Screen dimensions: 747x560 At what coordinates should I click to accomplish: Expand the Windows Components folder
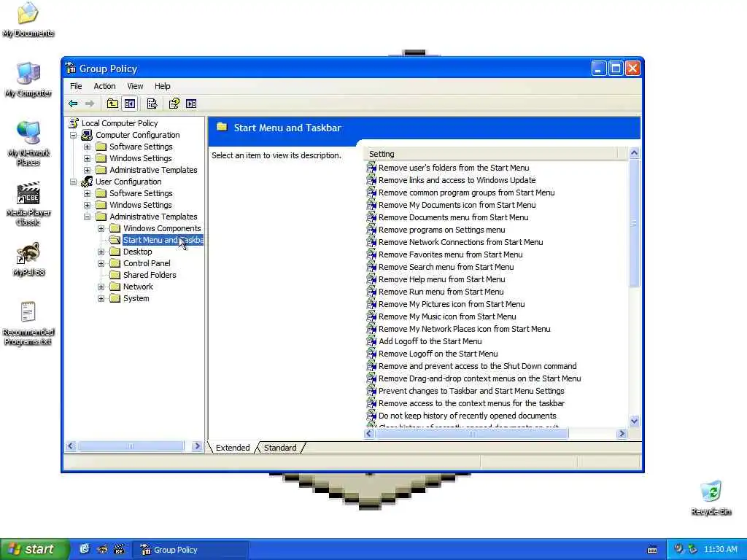(101, 228)
